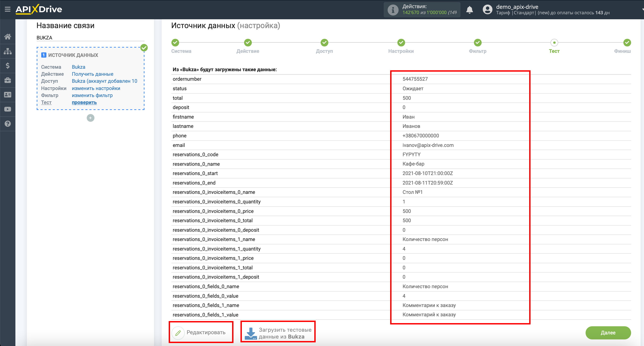The width and height of the screenshot is (644, 346).
Task: Select Комментарий к заказу value
Action: pyautogui.click(x=429, y=315)
